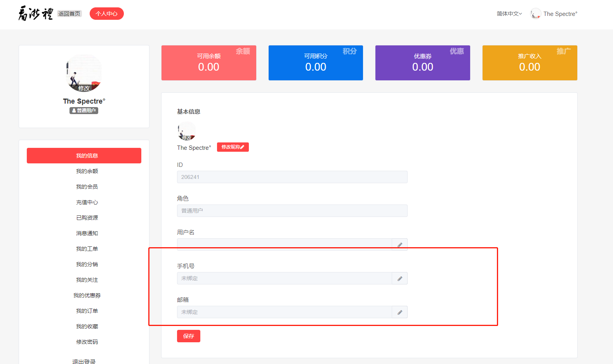Click The Spectre° username in header
The height and width of the screenshot is (364, 613).
click(x=560, y=14)
